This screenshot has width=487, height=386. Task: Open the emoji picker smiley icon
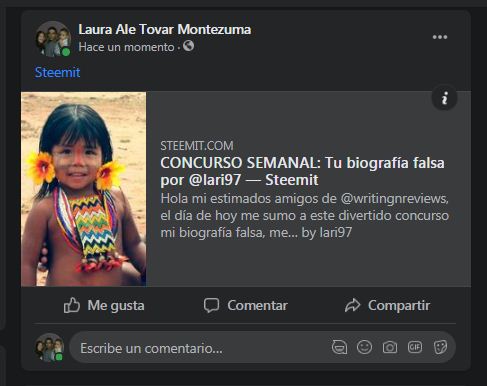pos(364,347)
